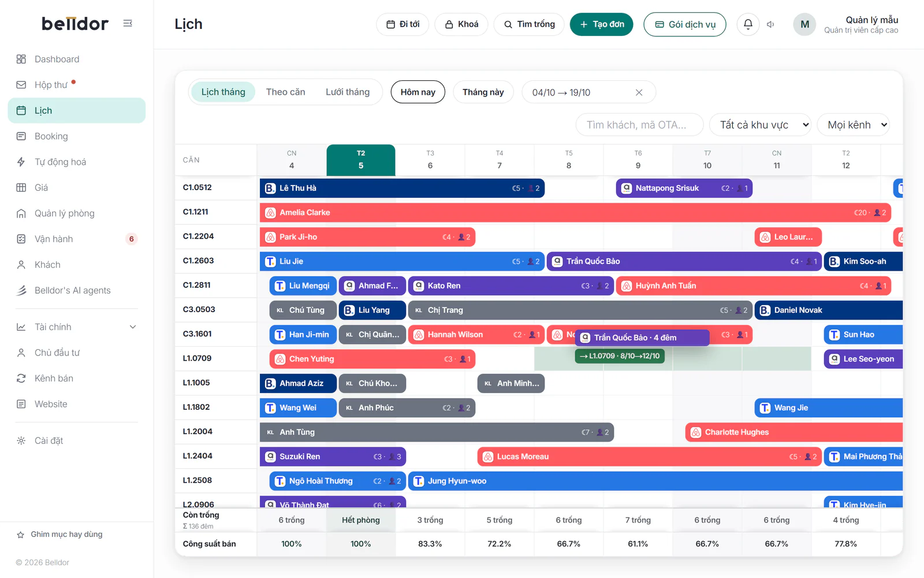Open the Mọi kênh channel dropdown

click(x=854, y=125)
